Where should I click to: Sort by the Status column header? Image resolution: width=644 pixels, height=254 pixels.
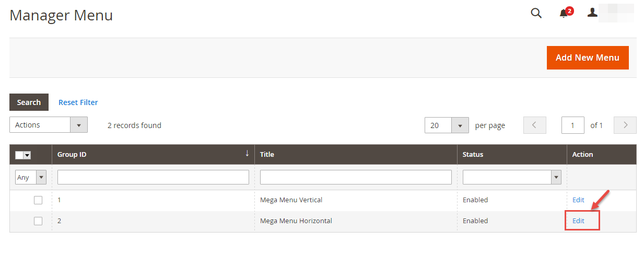coord(473,154)
